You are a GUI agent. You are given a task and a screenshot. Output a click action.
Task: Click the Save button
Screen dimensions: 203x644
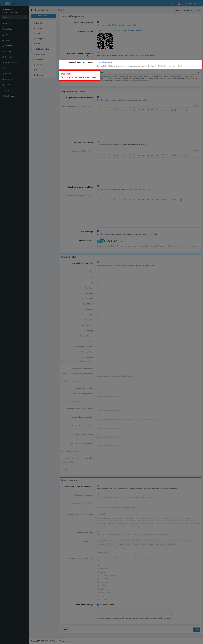point(197,630)
